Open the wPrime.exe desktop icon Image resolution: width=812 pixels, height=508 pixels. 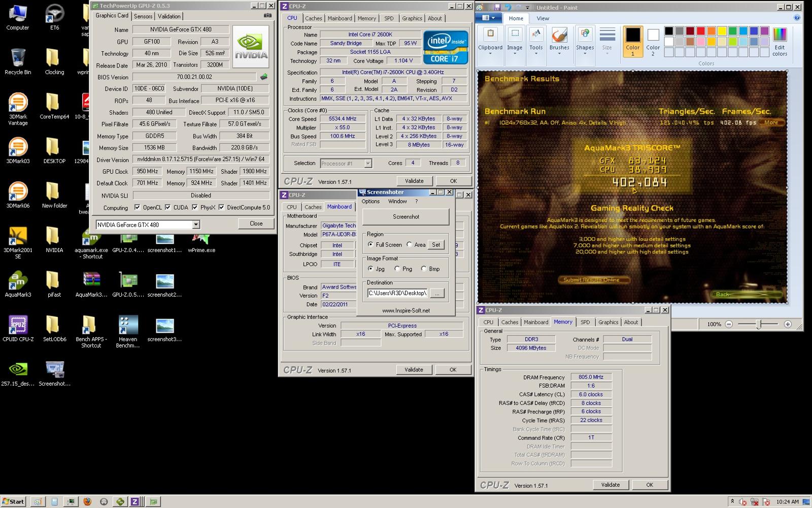coord(201,241)
